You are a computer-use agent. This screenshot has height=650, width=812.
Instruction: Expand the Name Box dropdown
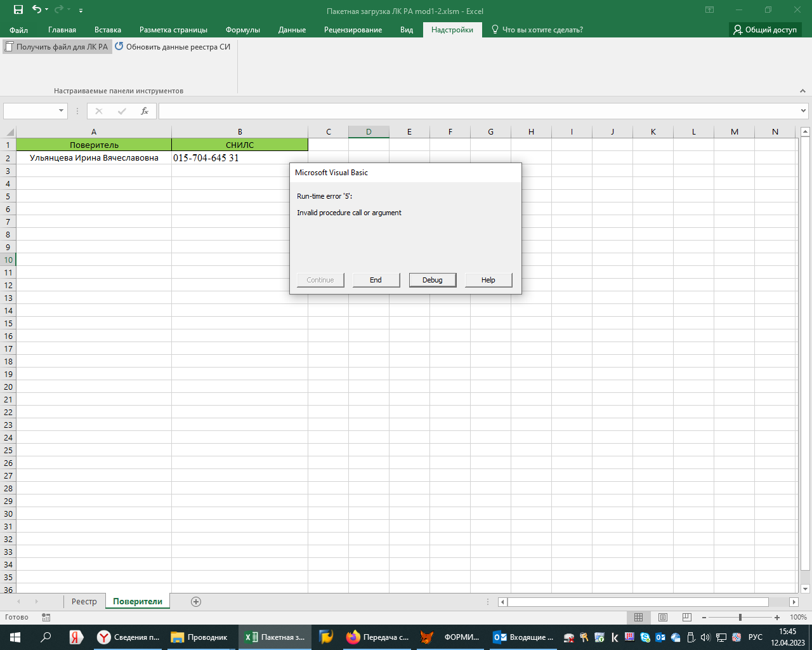click(62, 111)
